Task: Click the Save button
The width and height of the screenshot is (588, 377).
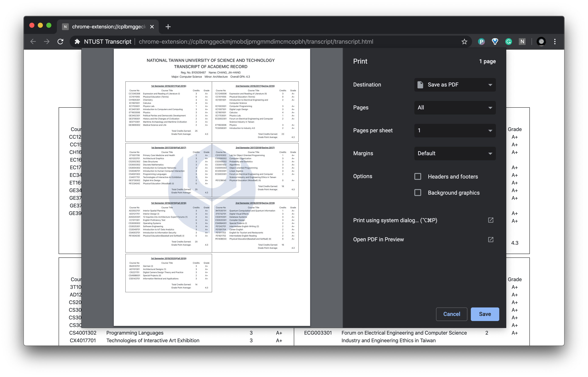Action: point(485,314)
